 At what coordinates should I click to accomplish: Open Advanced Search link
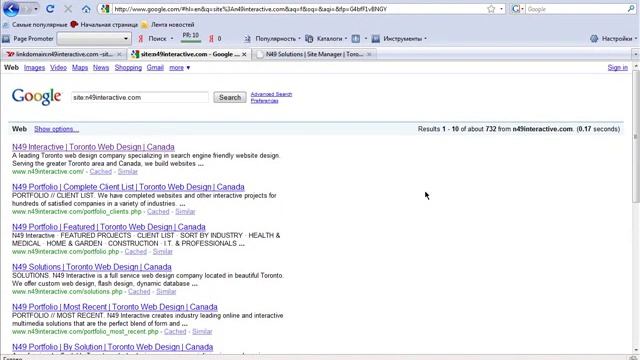(271, 94)
